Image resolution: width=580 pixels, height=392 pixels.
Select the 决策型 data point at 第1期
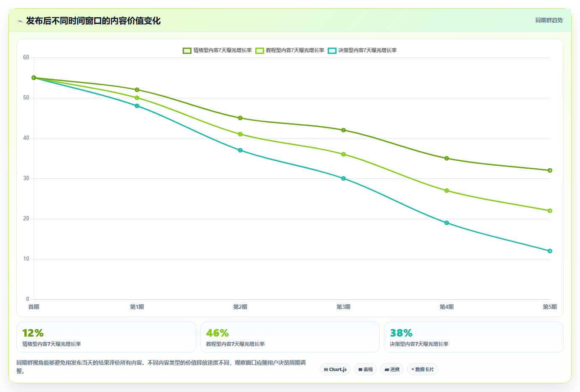(x=137, y=106)
